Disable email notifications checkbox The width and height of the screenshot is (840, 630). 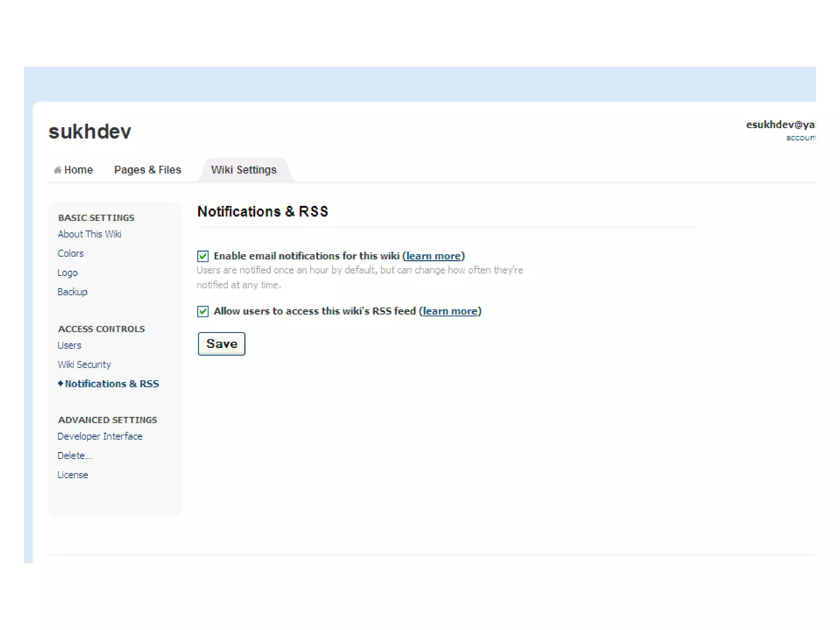(203, 256)
